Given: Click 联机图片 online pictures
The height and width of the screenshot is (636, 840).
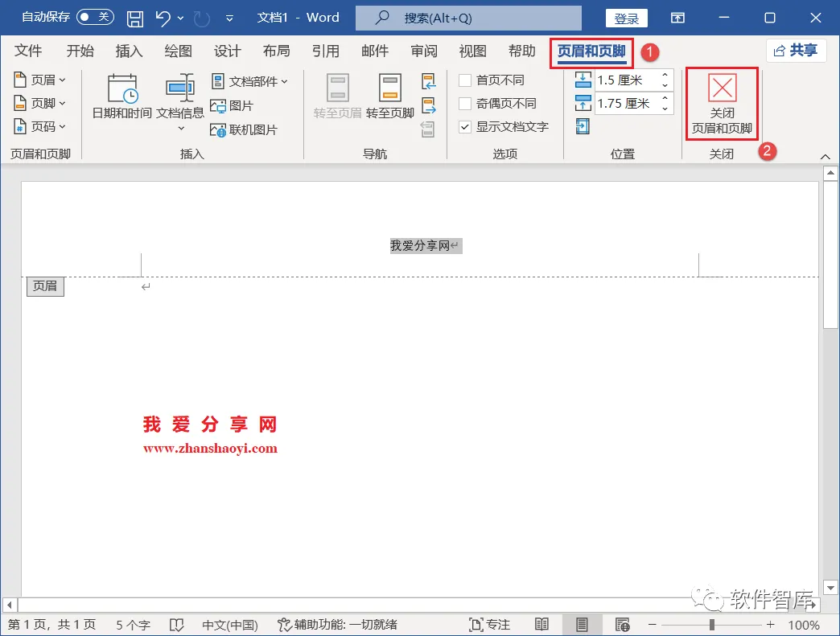Looking at the screenshot, I should pyautogui.click(x=244, y=129).
